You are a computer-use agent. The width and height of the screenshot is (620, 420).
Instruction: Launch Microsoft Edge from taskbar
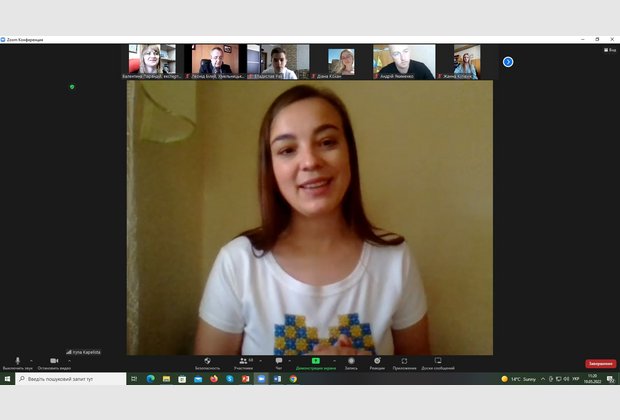tap(150, 379)
